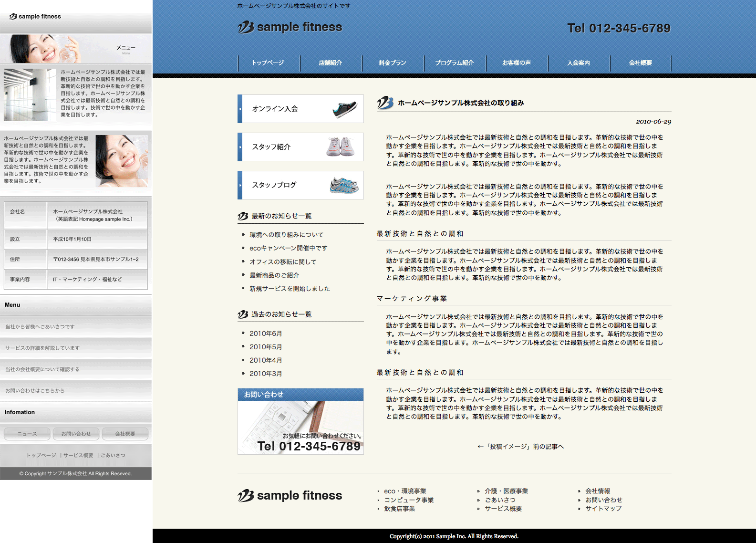756x543 pixels.
Task: Click the sample fitness footer logo
Action: [x=290, y=496]
